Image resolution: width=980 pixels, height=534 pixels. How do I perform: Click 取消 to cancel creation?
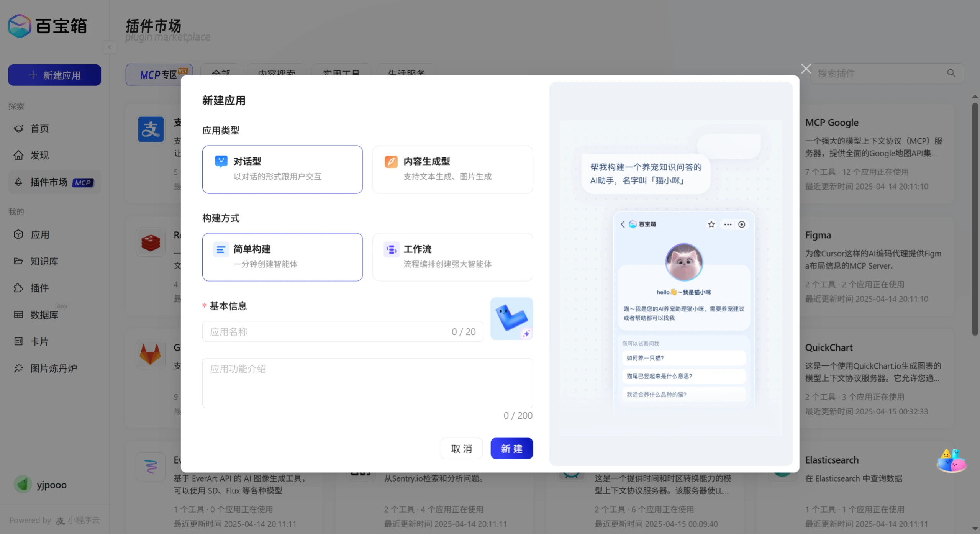461,448
